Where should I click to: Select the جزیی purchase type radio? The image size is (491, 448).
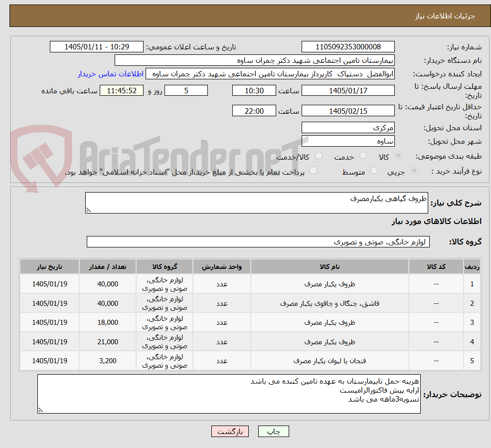pyautogui.click(x=414, y=171)
